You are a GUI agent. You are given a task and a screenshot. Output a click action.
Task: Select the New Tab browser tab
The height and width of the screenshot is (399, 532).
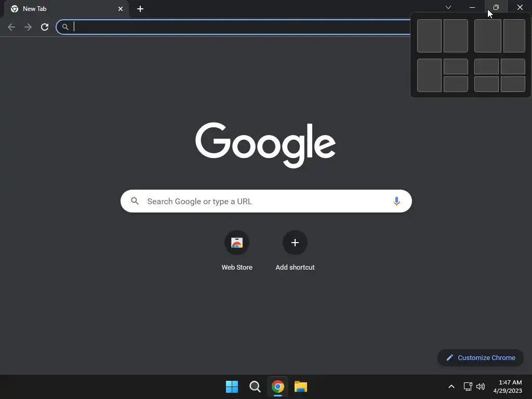click(x=66, y=9)
